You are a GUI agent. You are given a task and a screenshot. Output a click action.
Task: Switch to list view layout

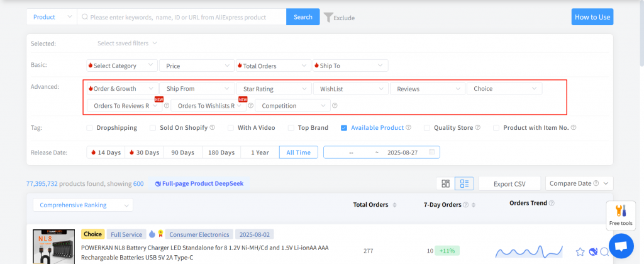pos(464,183)
